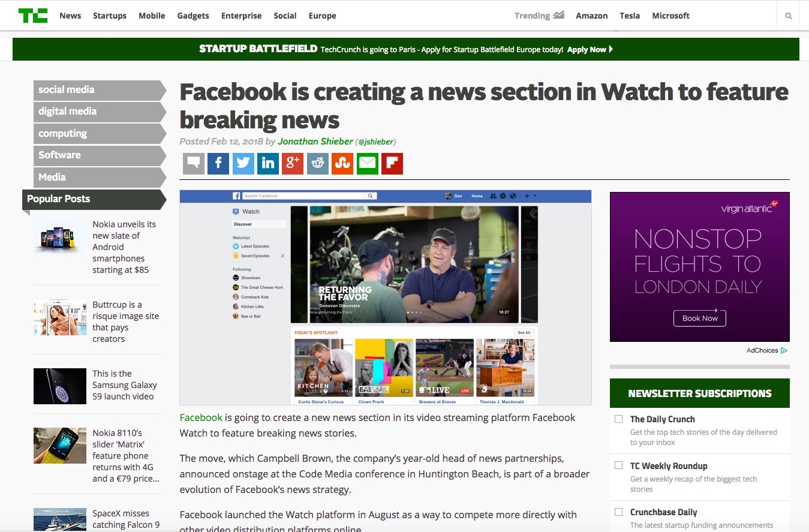Click the article headline about Facebook Watch
The image size is (809, 532).
pos(483,106)
